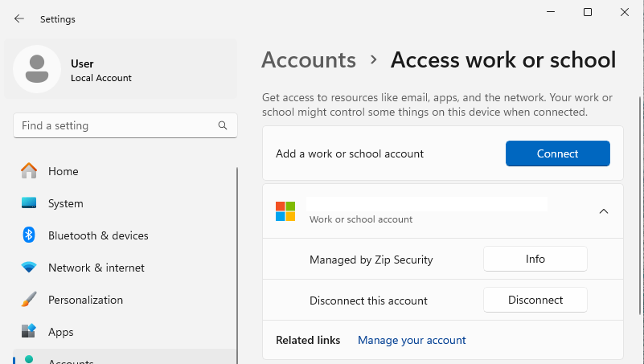644x364 pixels.
Task: Open Home via the house icon
Action: pyautogui.click(x=29, y=171)
